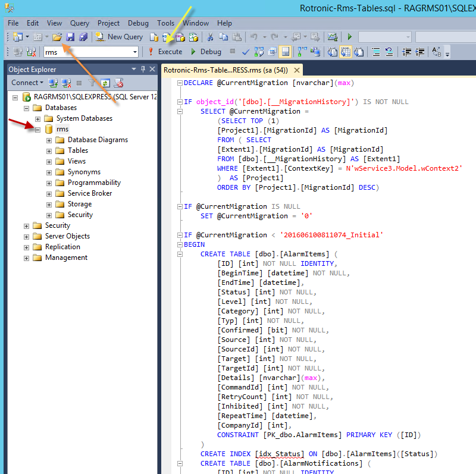Toggle Include Client Statistics
The image size is (476, 474).
pyautogui.click(x=315, y=52)
